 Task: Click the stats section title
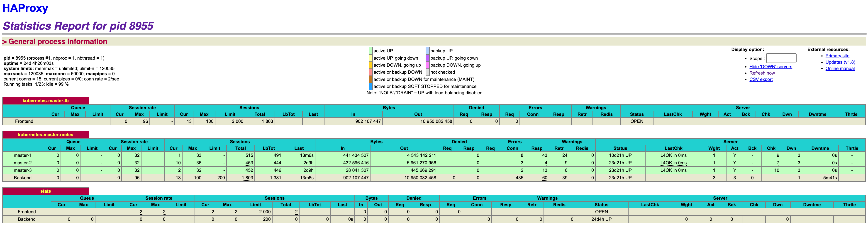click(46, 191)
